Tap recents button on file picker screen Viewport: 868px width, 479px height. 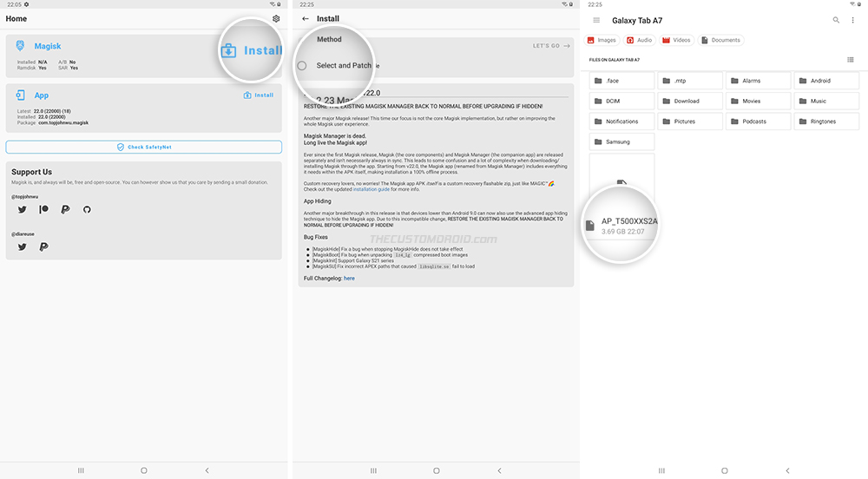[x=661, y=470]
